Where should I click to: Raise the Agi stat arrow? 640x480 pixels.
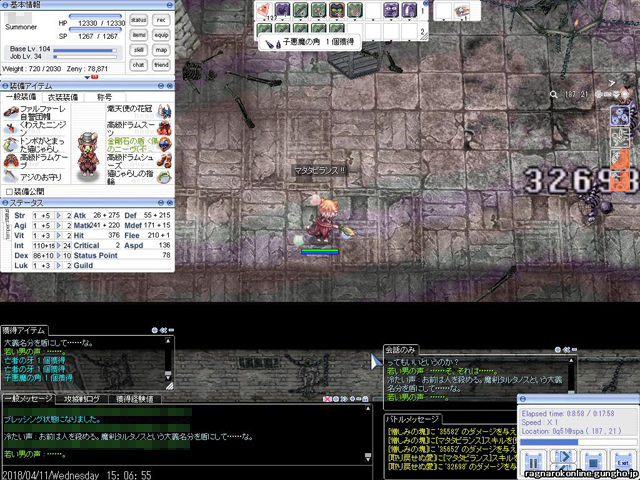[59, 226]
